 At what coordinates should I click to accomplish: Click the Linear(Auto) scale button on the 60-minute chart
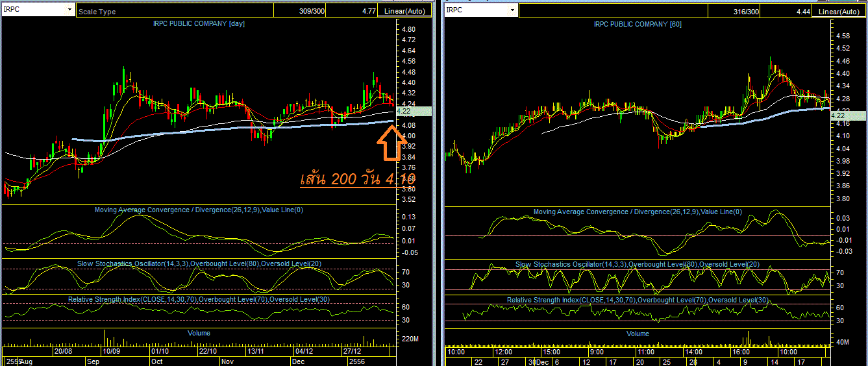(839, 11)
